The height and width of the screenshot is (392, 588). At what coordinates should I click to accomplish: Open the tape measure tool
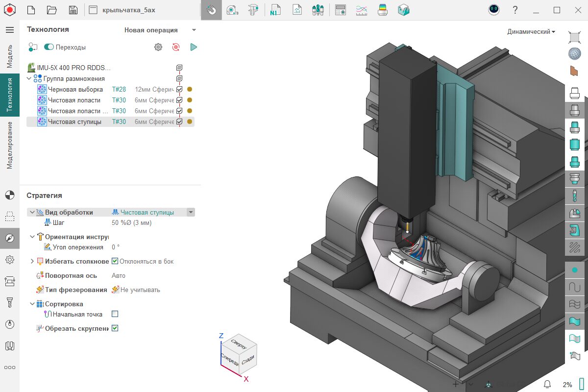(232, 10)
